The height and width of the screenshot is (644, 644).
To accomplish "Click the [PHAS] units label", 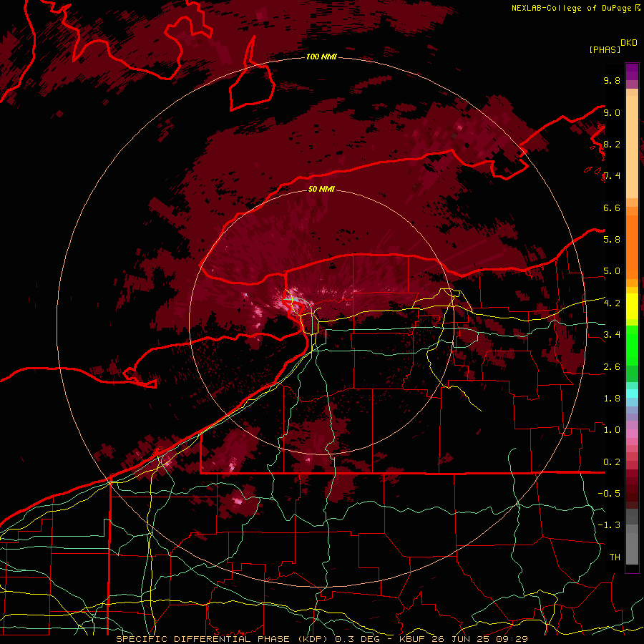I will coord(605,49).
